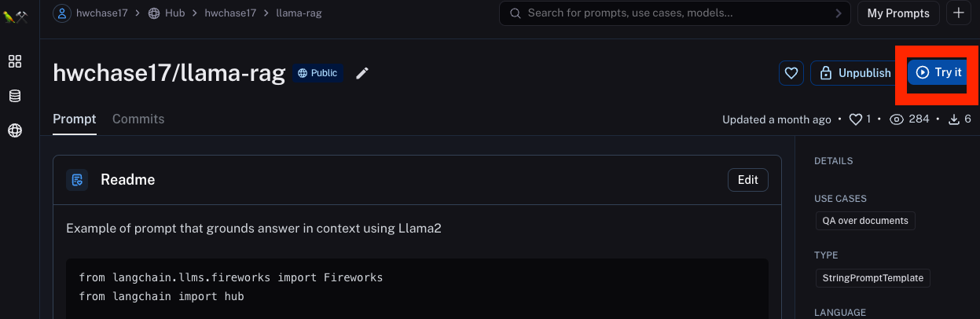Open the datasets database sidebar icon
The height and width of the screenshot is (319, 980).
pos(15,96)
